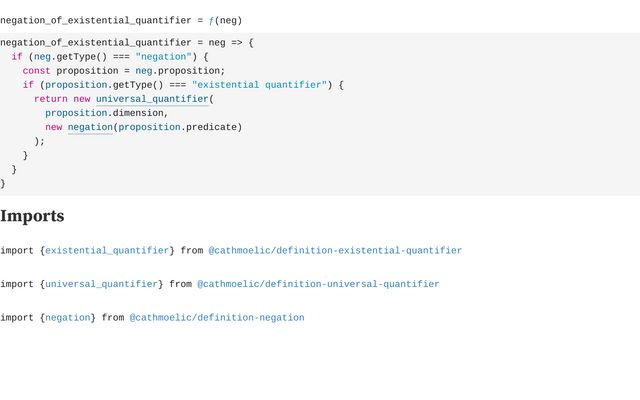Click the italic ƒ function symbol
640x400 pixels.
(211, 20)
